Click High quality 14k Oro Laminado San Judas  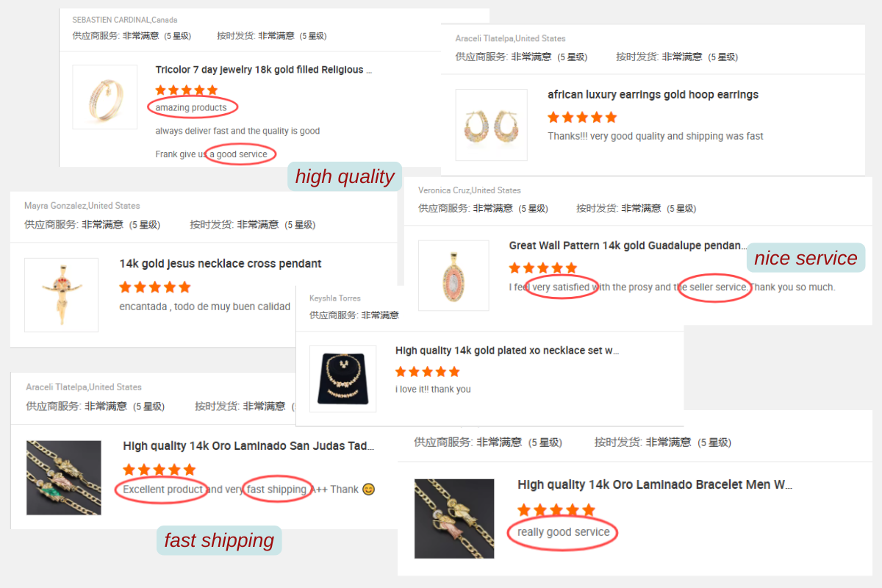click(248, 446)
